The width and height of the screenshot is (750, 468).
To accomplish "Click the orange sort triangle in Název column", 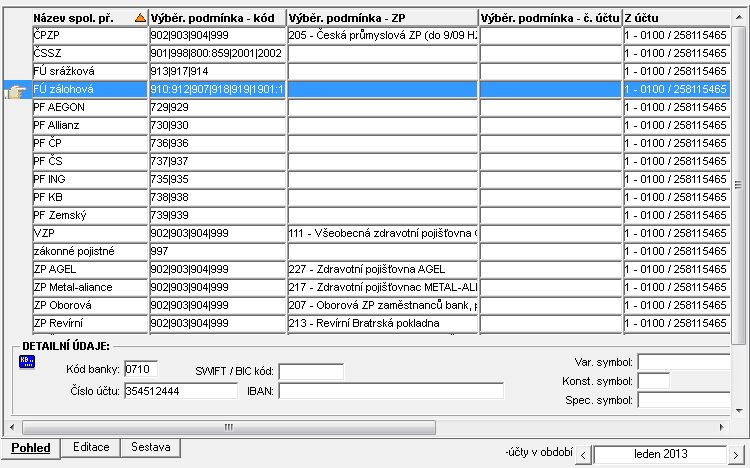I will (x=140, y=18).
